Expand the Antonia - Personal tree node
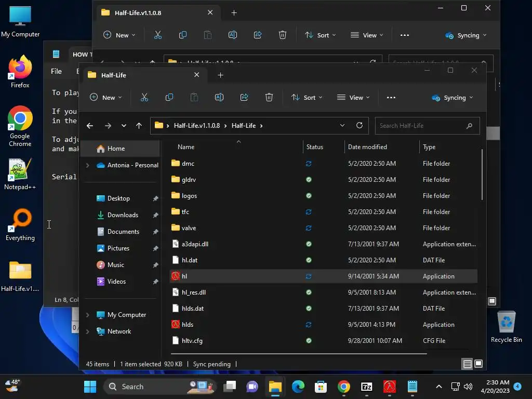The width and height of the screenshot is (532, 399). click(87, 165)
